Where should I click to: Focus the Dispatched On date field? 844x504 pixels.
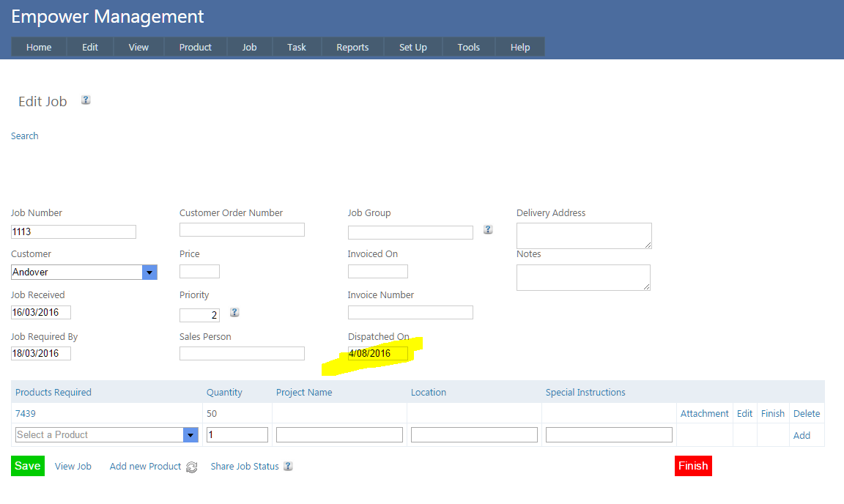377,353
